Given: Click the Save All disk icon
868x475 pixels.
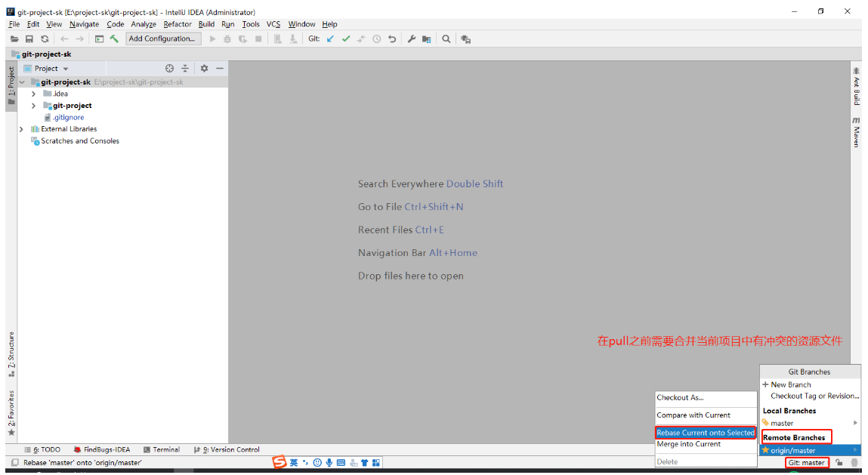Looking at the screenshot, I should pyautogui.click(x=29, y=39).
